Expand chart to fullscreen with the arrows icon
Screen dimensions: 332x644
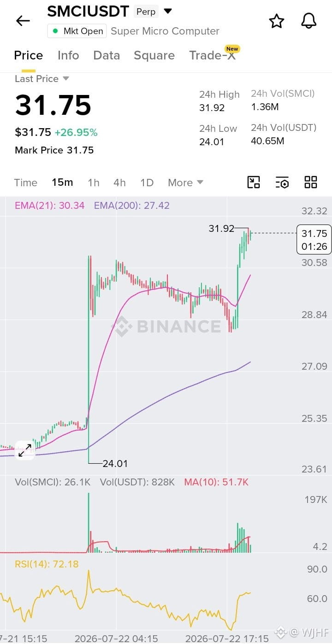pyautogui.click(x=25, y=450)
